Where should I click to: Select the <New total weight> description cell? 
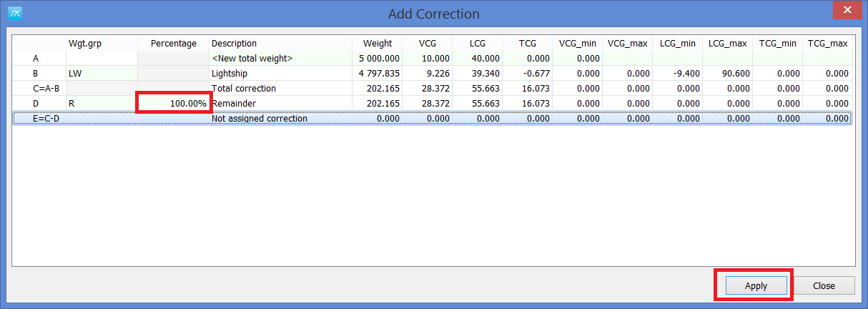click(280, 58)
